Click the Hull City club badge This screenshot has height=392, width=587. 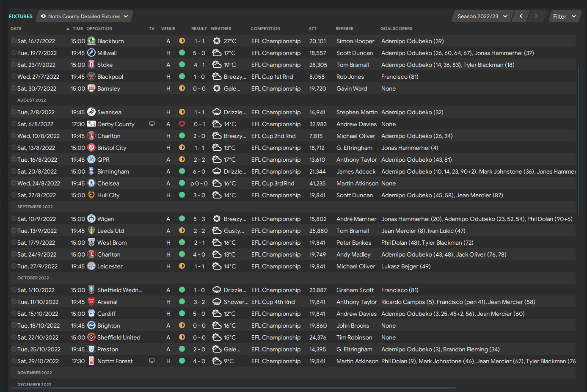coord(91,195)
